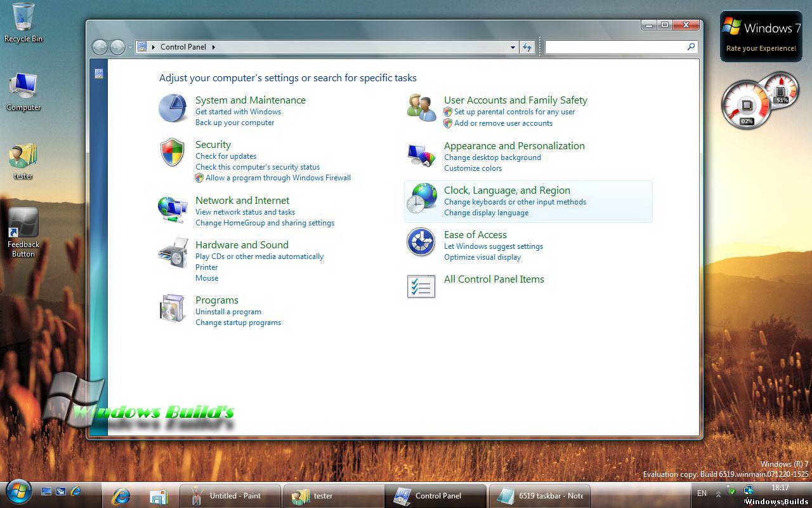Click Play CDs or other media automatically
812x508 pixels.
click(x=259, y=257)
